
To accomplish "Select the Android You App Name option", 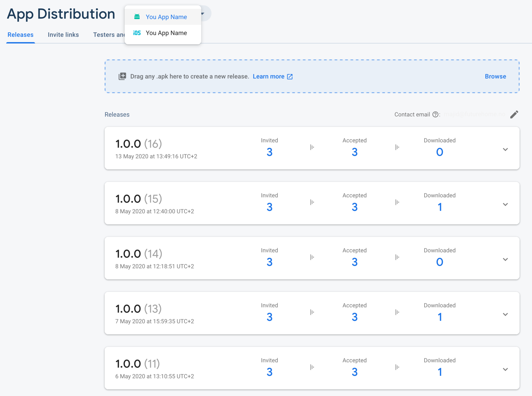I will point(163,17).
